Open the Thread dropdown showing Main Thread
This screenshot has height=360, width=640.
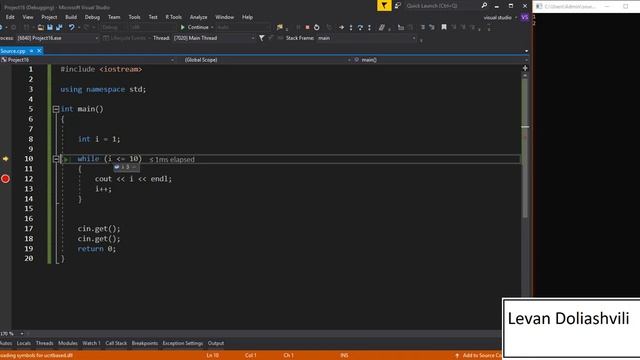tap(213, 38)
